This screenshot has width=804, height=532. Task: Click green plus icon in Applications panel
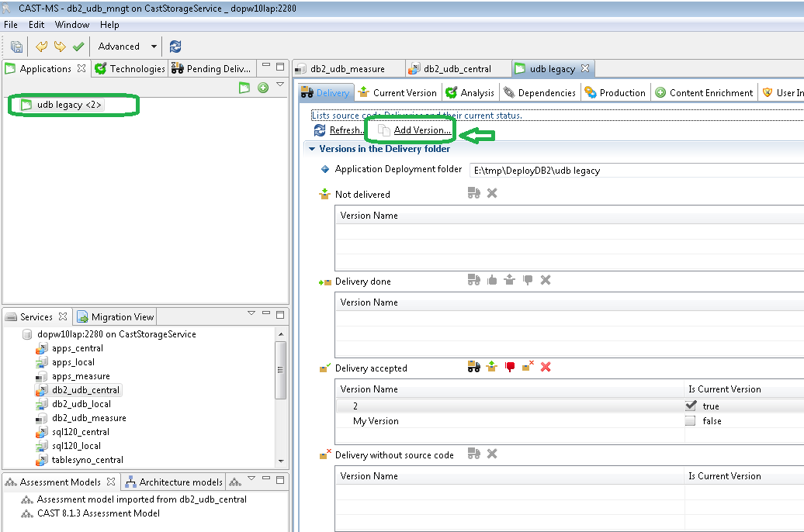263,88
